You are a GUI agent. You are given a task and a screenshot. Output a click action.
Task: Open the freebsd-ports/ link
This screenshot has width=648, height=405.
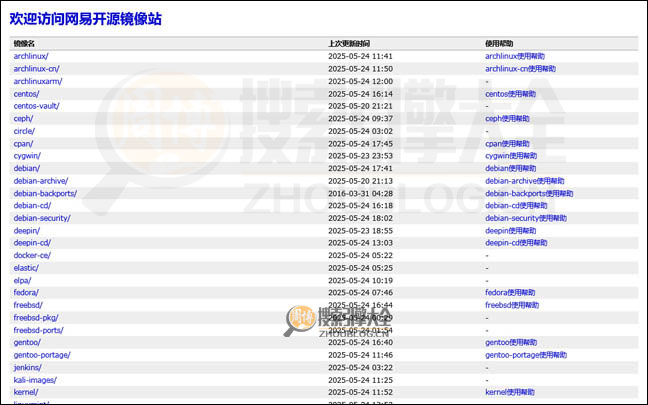coord(38,330)
